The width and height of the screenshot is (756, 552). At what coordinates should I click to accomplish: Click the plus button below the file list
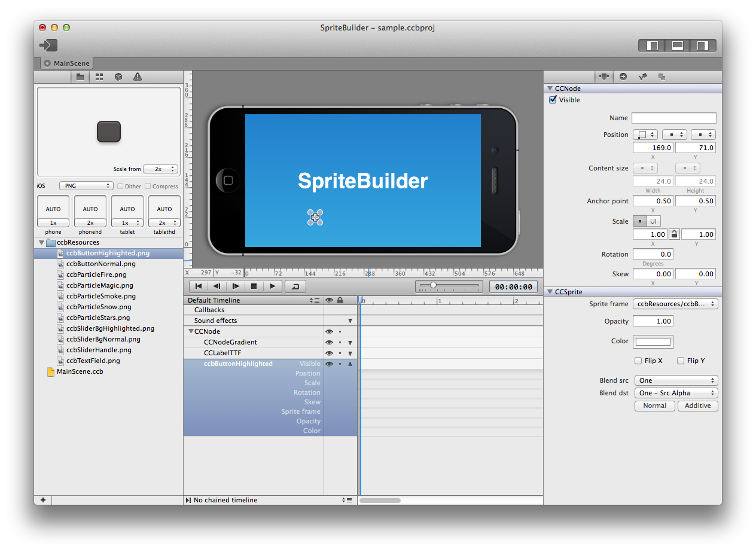pos(43,500)
